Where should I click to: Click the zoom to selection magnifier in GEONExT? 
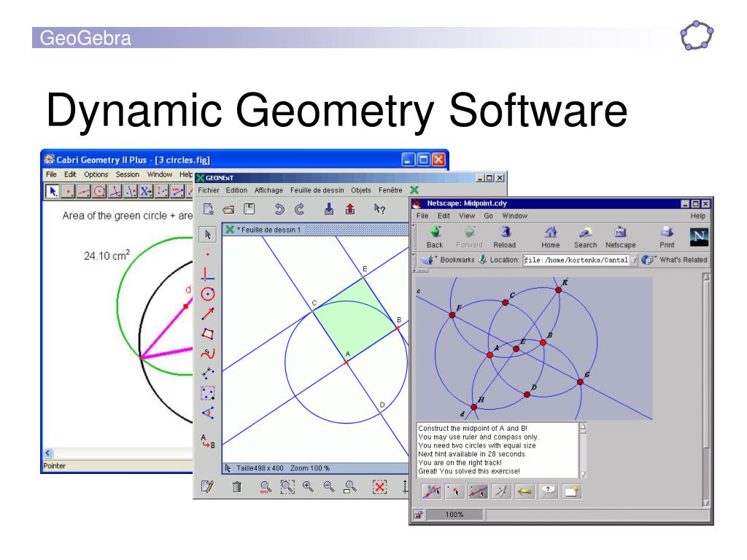pyautogui.click(x=287, y=486)
